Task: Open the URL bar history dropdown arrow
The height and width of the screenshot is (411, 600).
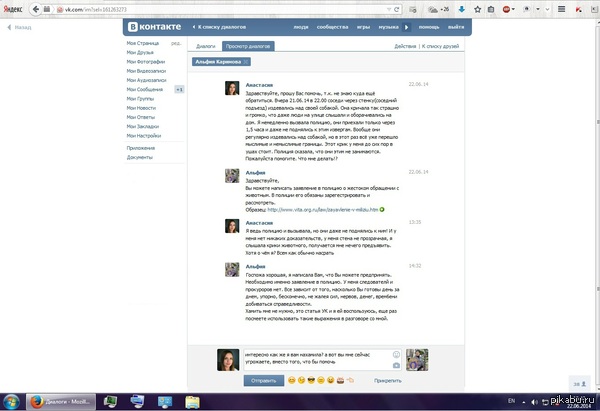Action: (x=389, y=10)
